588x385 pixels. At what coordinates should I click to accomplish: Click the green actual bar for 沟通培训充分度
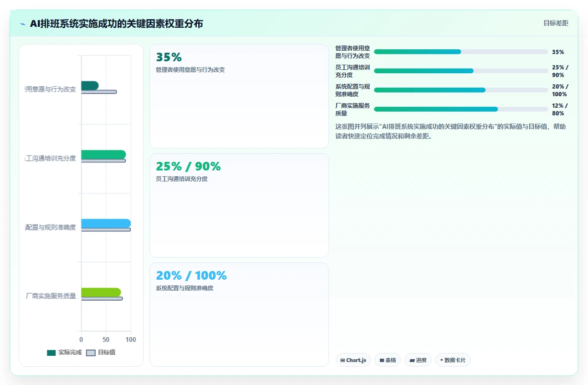click(x=103, y=155)
